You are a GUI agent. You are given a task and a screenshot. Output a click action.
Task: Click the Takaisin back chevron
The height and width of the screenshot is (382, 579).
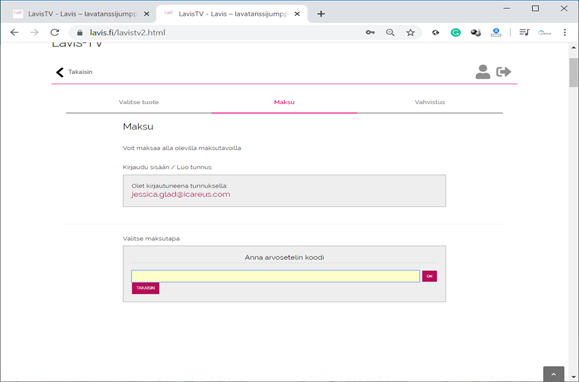60,72
